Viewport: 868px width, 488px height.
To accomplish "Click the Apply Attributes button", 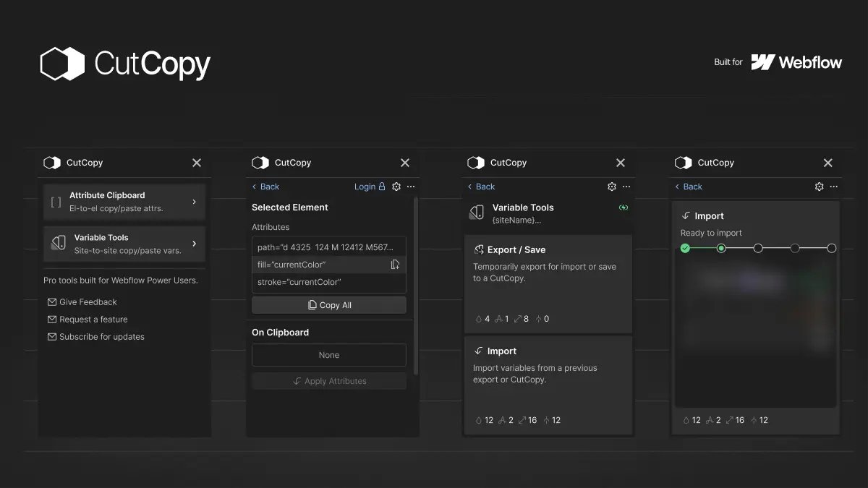I will click(329, 381).
